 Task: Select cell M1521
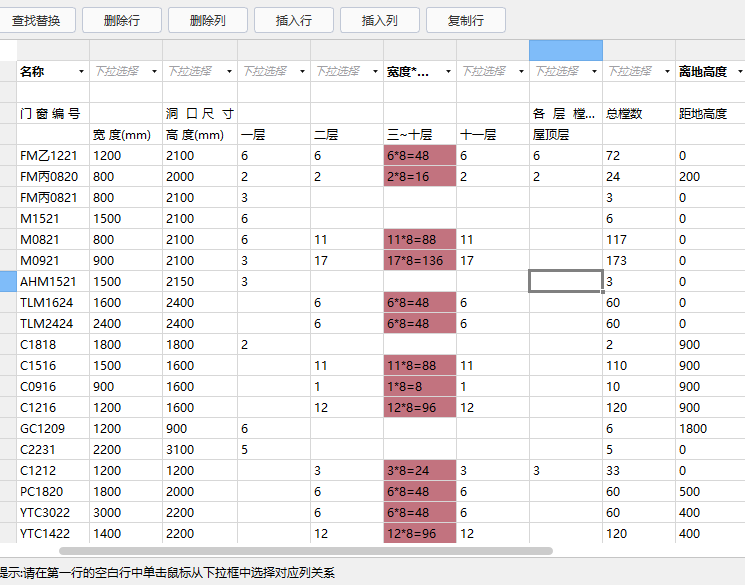[x=53, y=219]
